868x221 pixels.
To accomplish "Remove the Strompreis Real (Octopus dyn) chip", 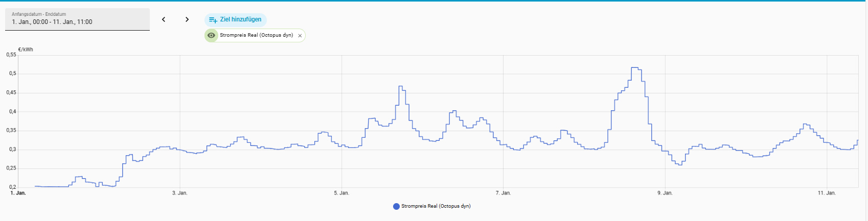I will click(300, 36).
